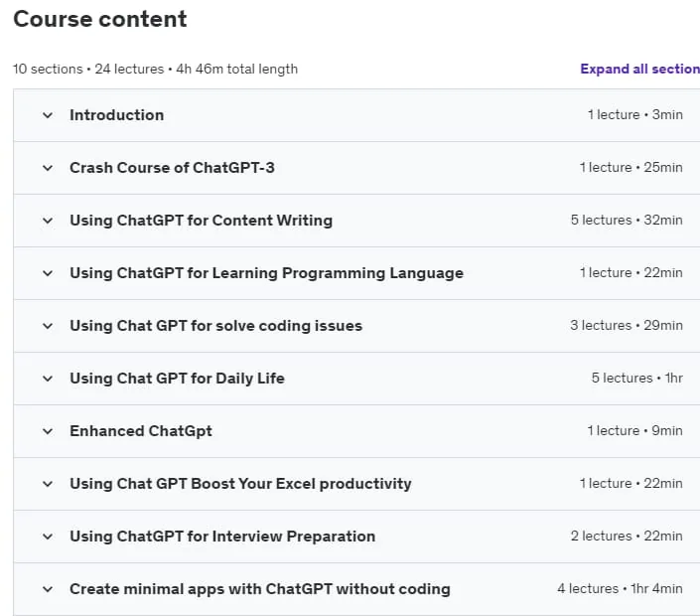Expand solve coding issues section chevron
Image resolution: width=700 pixels, height=616 pixels.
coord(48,326)
